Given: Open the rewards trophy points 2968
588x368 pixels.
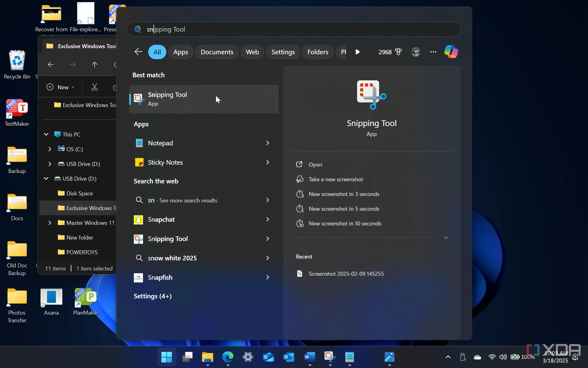Looking at the screenshot, I should [x=390, y=52].
